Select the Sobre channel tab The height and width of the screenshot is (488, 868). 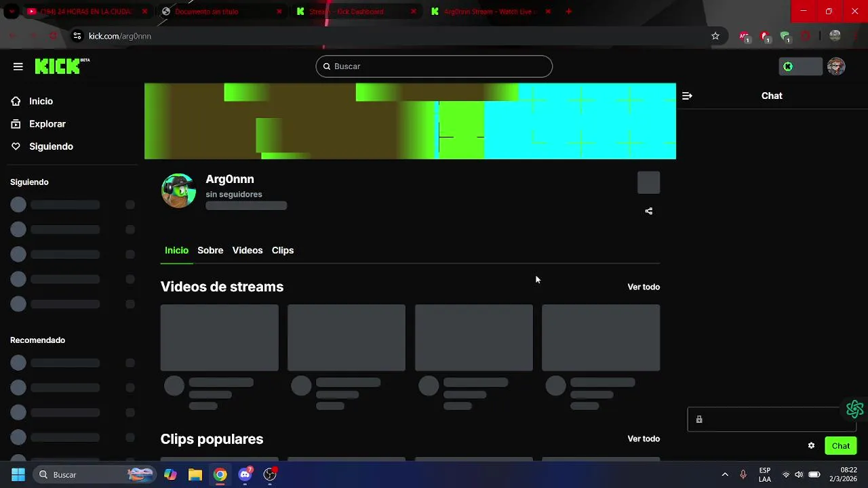(210, 250)
